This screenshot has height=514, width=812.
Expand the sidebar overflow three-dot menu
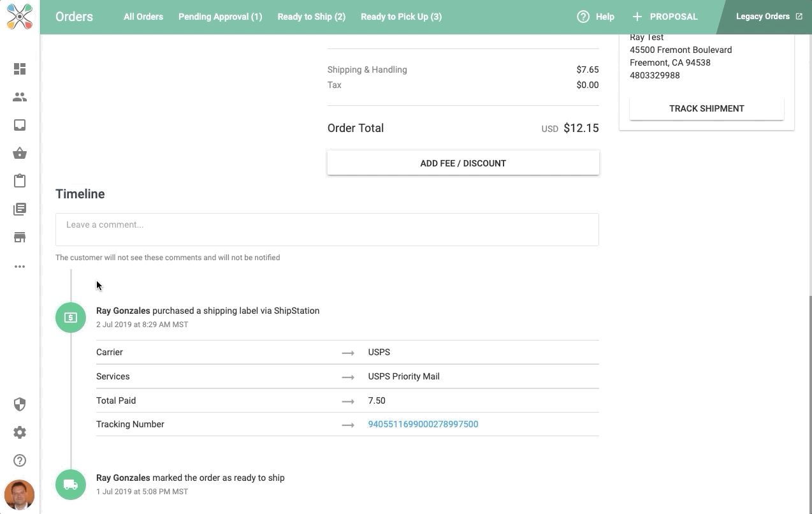click(x=20, y=267)
